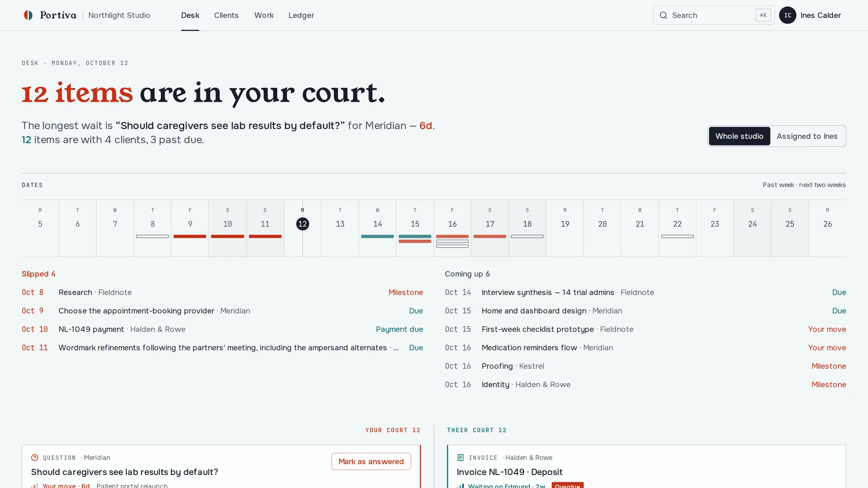The image size is (868, 488).
Task: Open Choose the appointment-booking provider row
Action: point(222,311)
